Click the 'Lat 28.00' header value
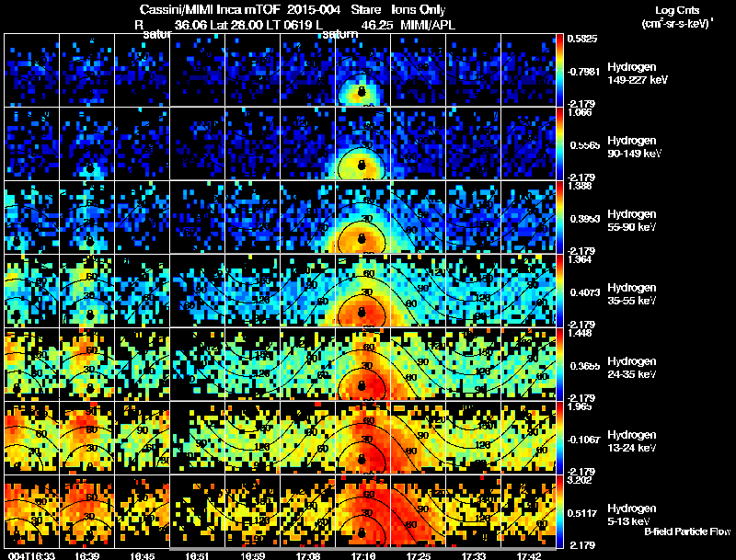The width and height of the screenshot is (736, 560). [236, 25]
